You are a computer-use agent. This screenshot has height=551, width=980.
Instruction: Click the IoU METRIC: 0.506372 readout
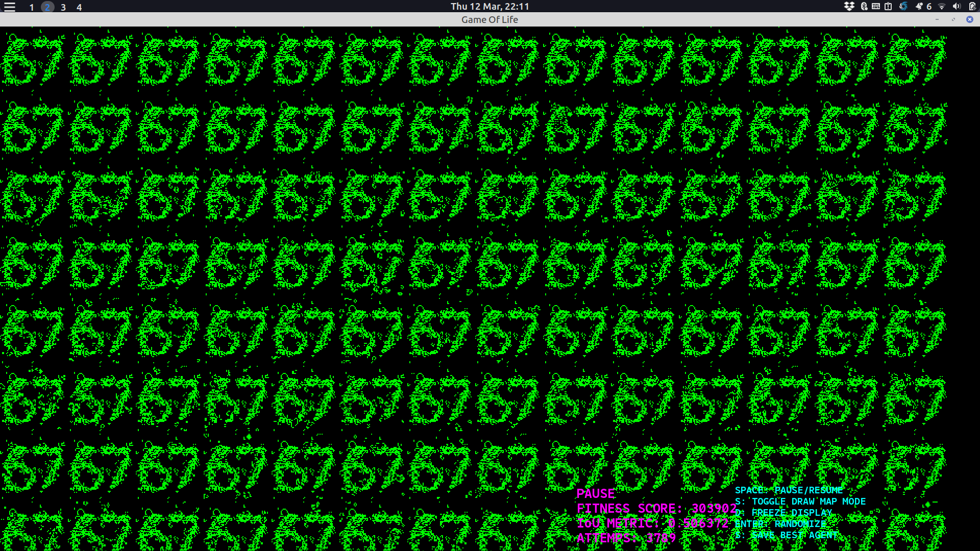pos(653,523)
